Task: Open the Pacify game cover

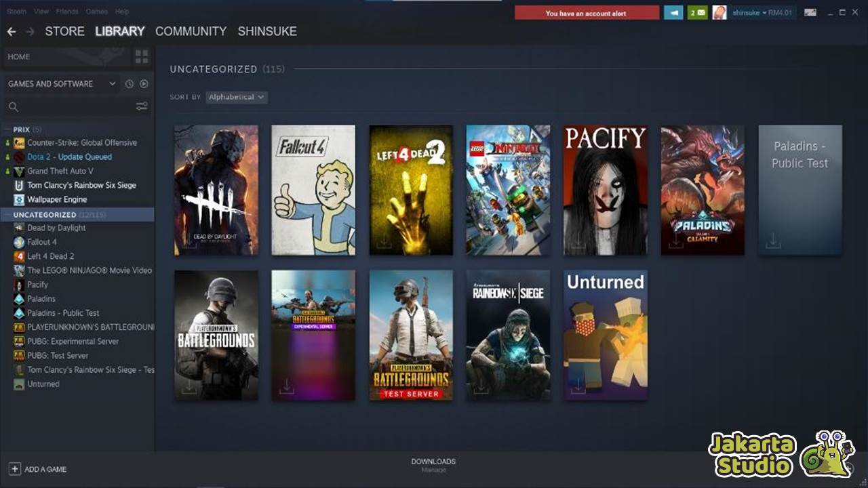Action: [606, 190]
